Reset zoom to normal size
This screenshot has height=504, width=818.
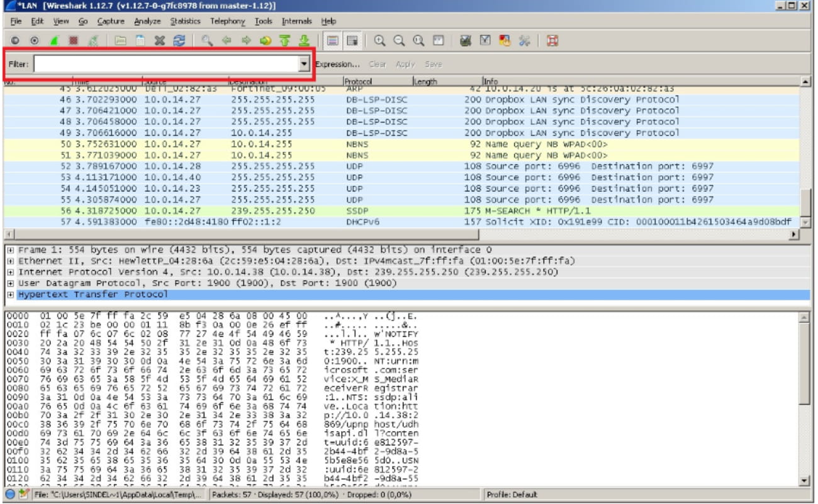pyautogui.click(x=418, y=41)
